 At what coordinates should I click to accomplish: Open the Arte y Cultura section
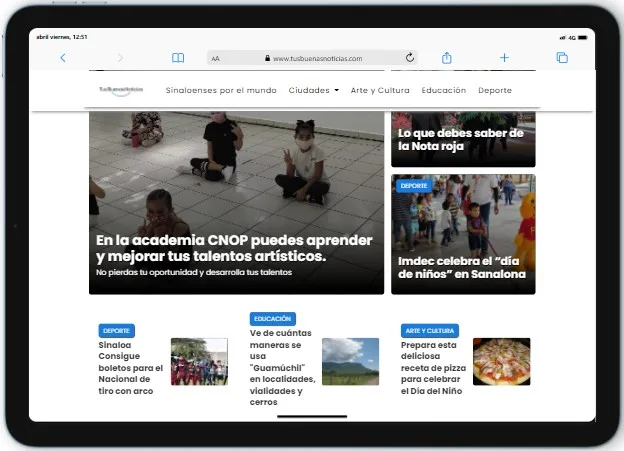[x=380, y=90]
